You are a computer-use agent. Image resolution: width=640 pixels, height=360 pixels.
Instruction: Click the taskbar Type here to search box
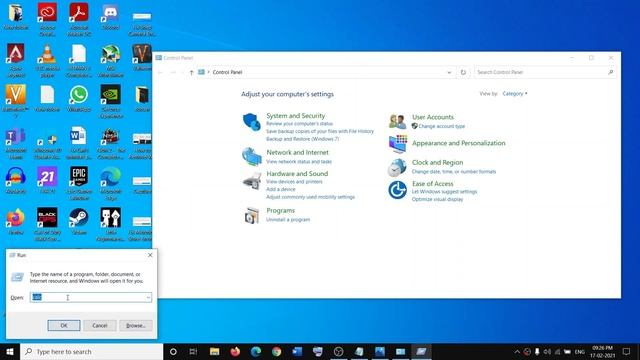[91, 351]
